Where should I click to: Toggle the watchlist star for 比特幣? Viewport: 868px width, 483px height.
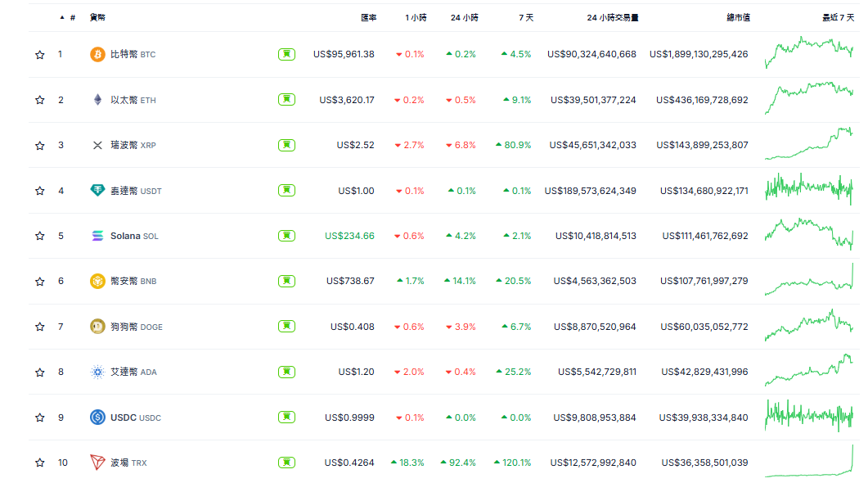tap(39, 54)
